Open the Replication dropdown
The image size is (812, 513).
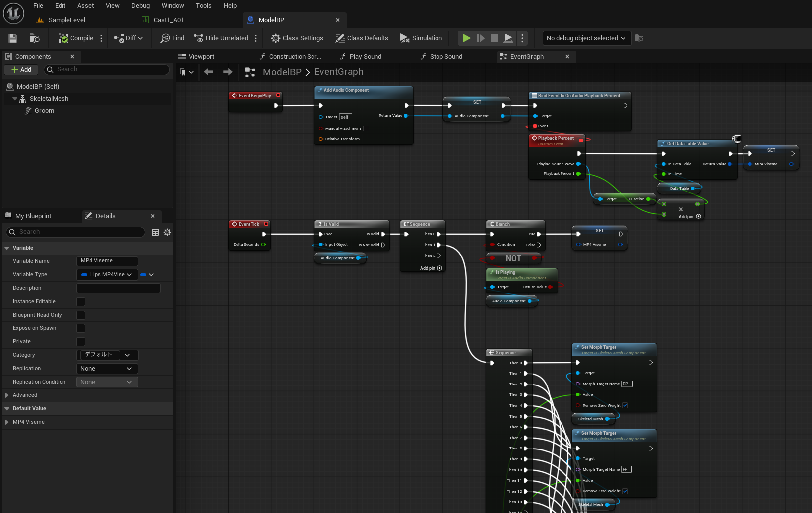tap(107, 369)
